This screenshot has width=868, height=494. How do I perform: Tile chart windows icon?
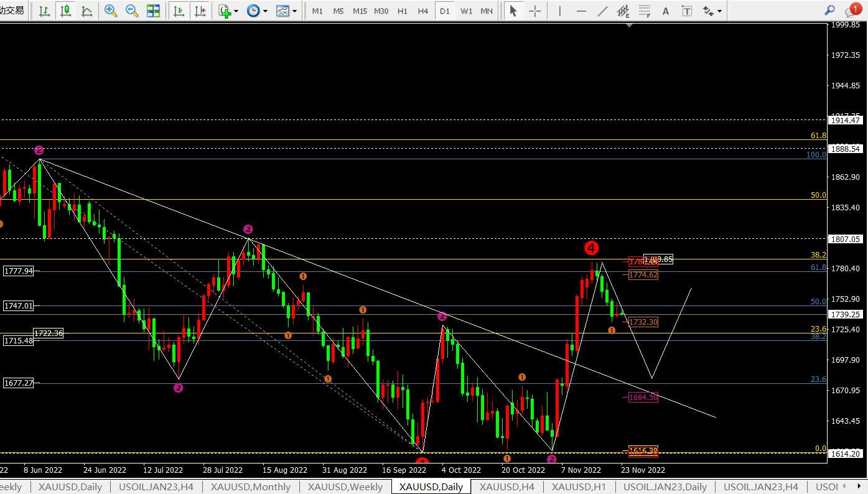pyautogui.click(x=153, y=11)
